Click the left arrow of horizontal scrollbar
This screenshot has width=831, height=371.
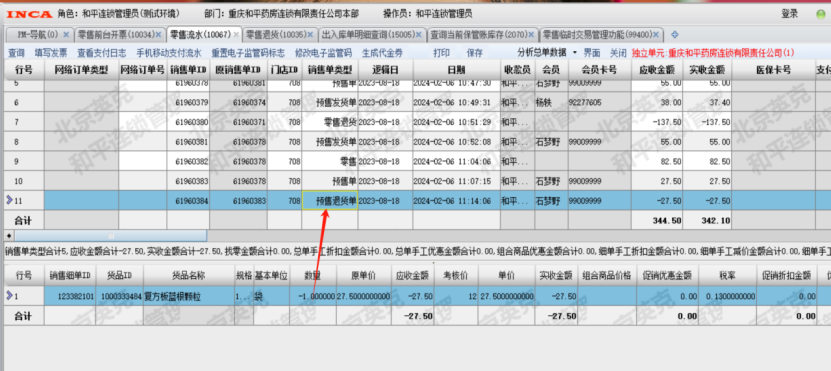[8, 235]
